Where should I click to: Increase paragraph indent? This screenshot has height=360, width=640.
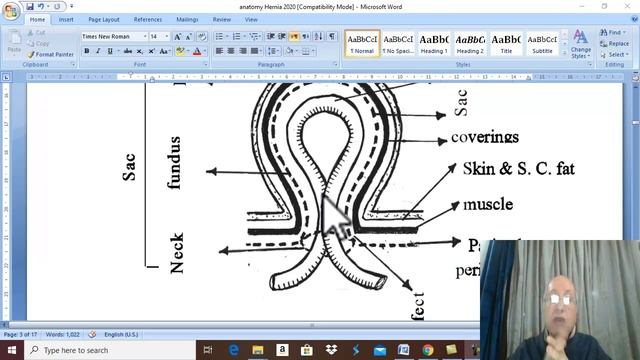[x=282, y=37]
